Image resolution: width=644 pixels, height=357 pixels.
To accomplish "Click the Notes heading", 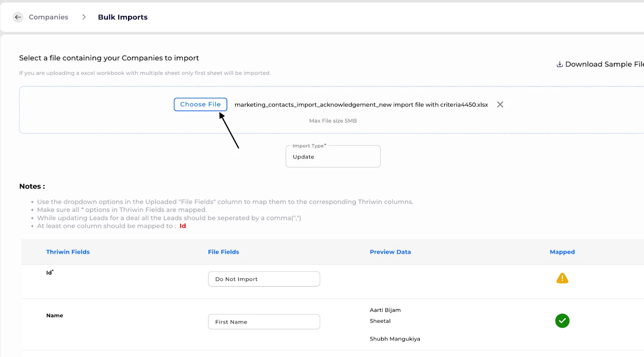I will point(32,186).
